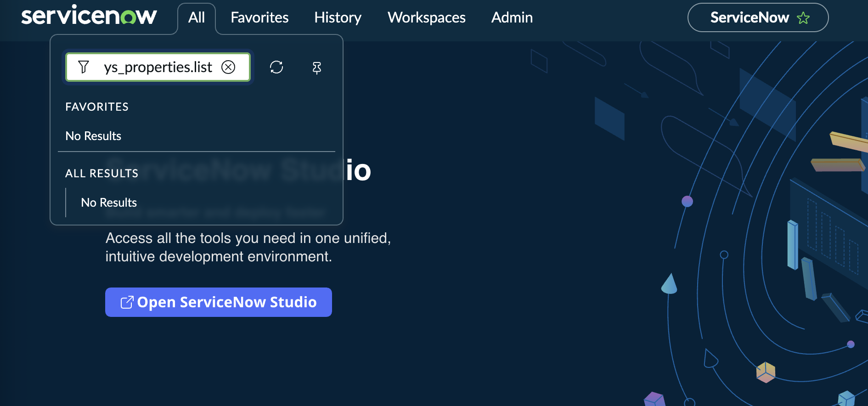The image size is (868, 406).
Task: Pin the All menu panel
Action: [x=317, y=68]
